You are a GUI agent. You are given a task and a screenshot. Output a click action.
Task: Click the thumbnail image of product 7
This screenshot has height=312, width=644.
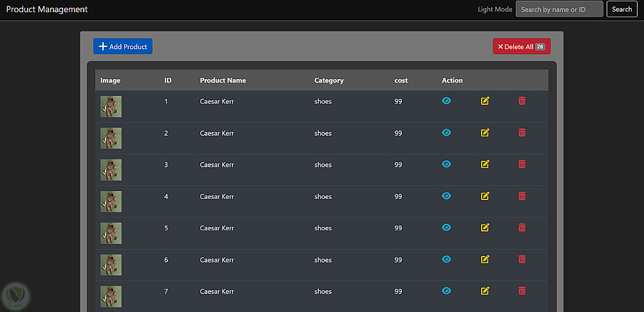click(x=111, y=296)
